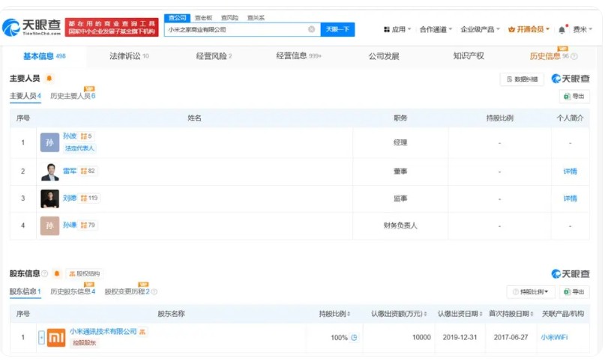Switch to the 法律诉讼 tab
Screen dimensions: 605x364
tap(129, 56)
